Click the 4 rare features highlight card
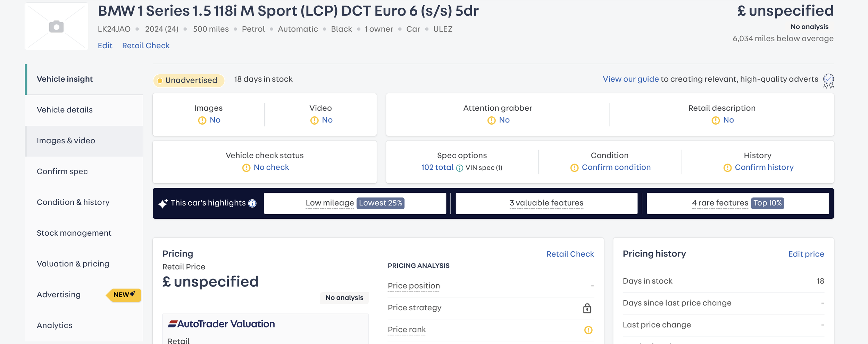The image size is (868, 344). tap(738, 203)
